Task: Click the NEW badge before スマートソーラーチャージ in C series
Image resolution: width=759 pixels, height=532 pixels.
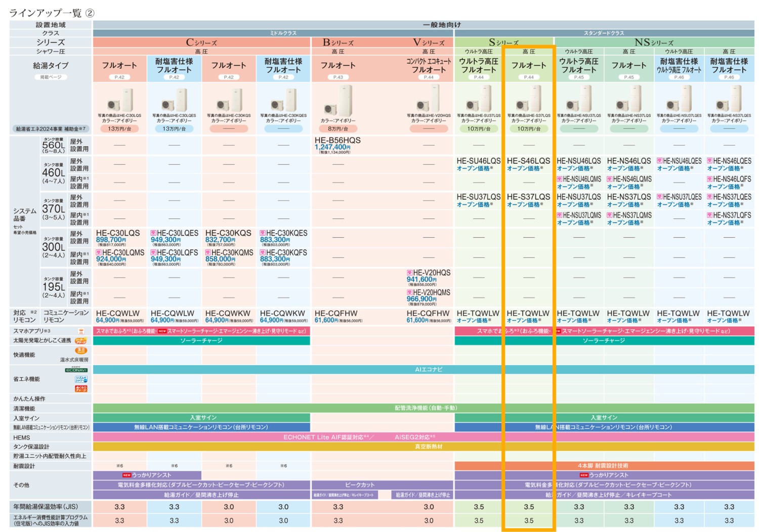Action: 162,331
